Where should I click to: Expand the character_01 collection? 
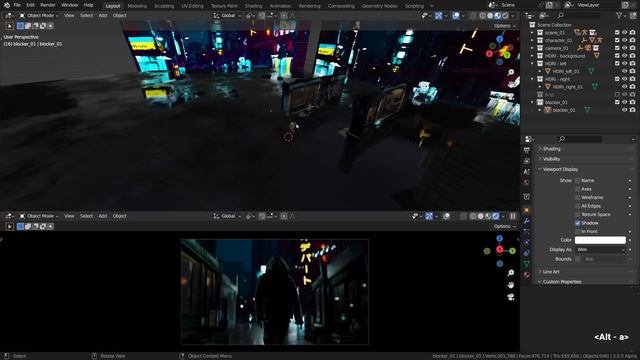(532, 40)
